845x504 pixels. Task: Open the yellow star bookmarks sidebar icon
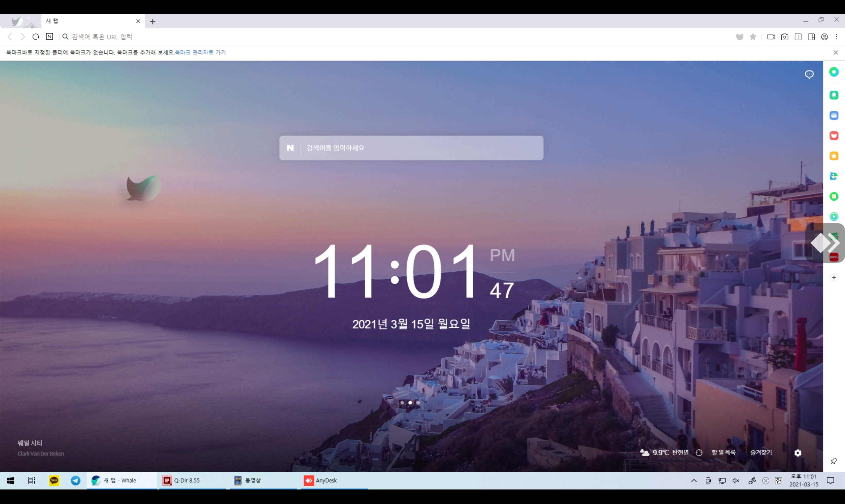[x=834, y=156]
